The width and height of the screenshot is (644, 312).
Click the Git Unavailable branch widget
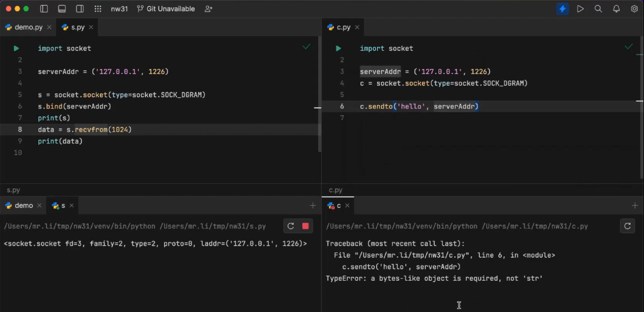click(x=166, y=9)
